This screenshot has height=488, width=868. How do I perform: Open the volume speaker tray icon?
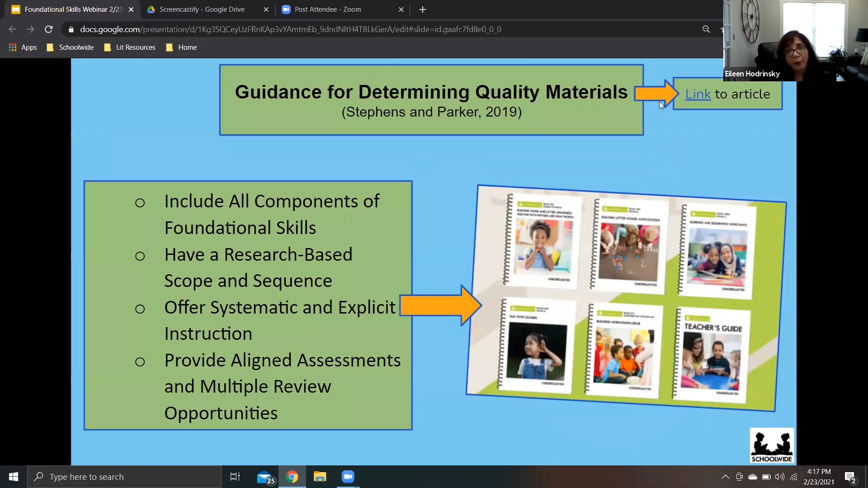coord(780,477)
